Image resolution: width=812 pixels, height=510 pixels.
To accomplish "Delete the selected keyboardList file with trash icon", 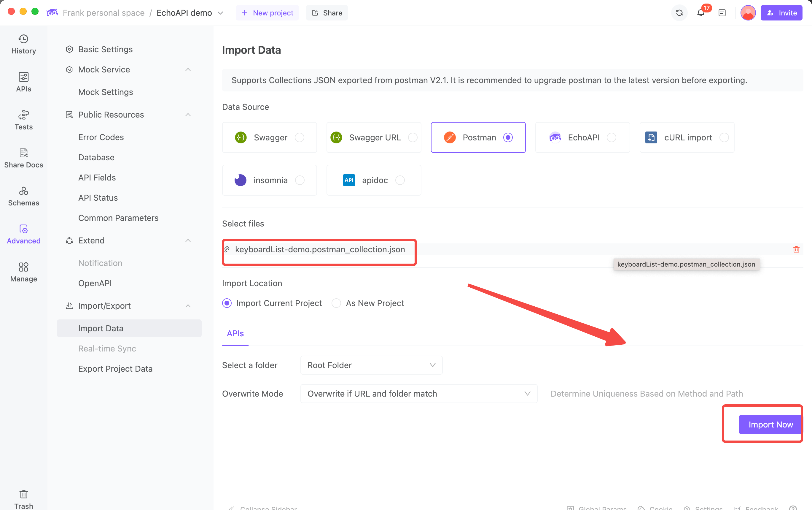I will pos(796,249).
